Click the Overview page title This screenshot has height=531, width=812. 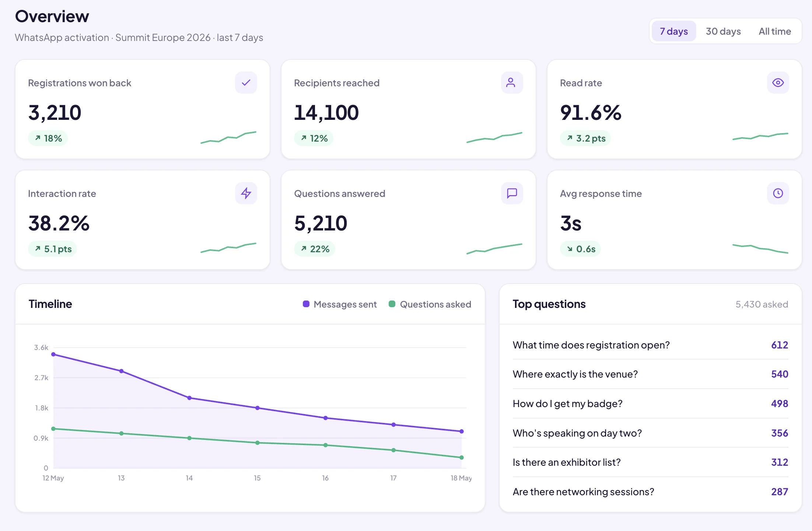[x=52, y=16]
